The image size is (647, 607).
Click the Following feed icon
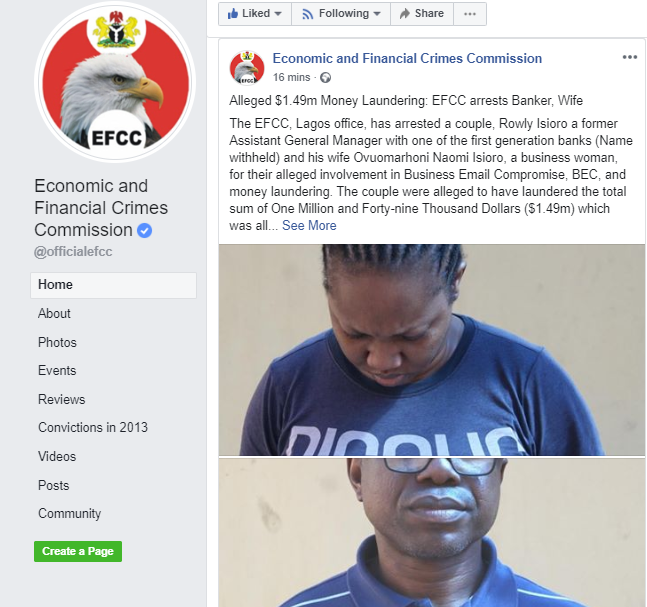point(307,14)
